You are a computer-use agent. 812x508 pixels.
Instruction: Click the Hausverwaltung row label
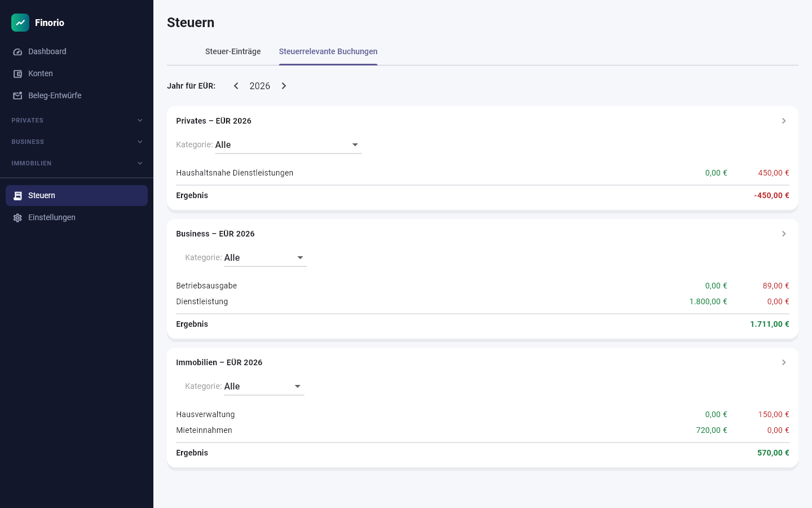pos(205,414)
